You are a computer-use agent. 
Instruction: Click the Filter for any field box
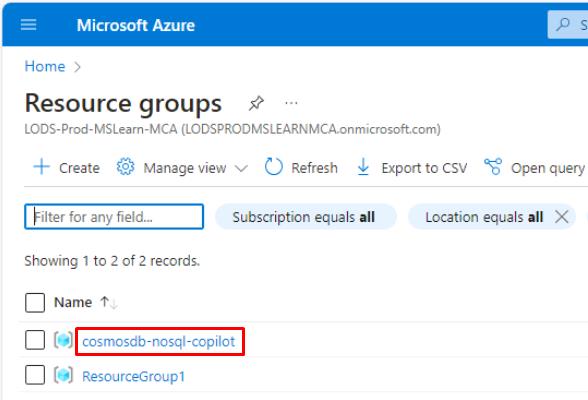coord(114,217)
